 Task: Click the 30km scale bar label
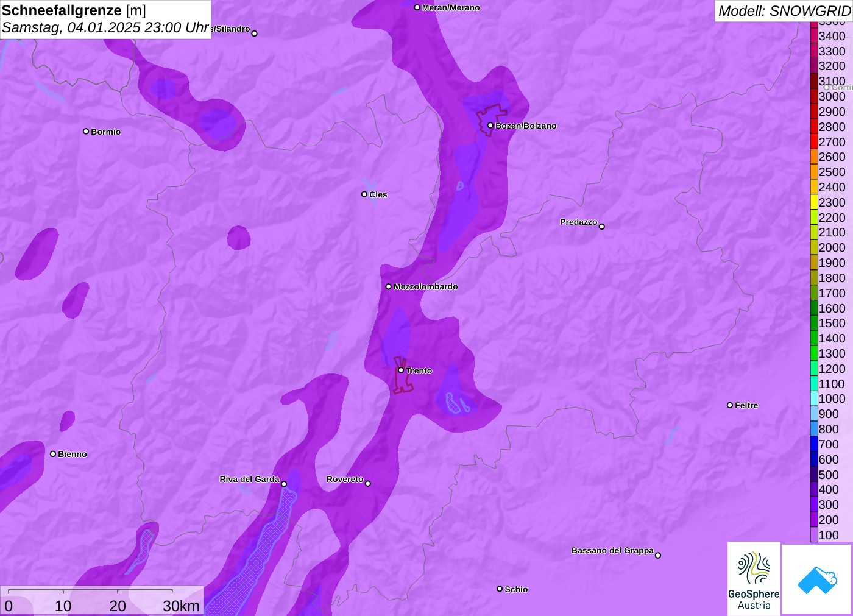(181, 606)
